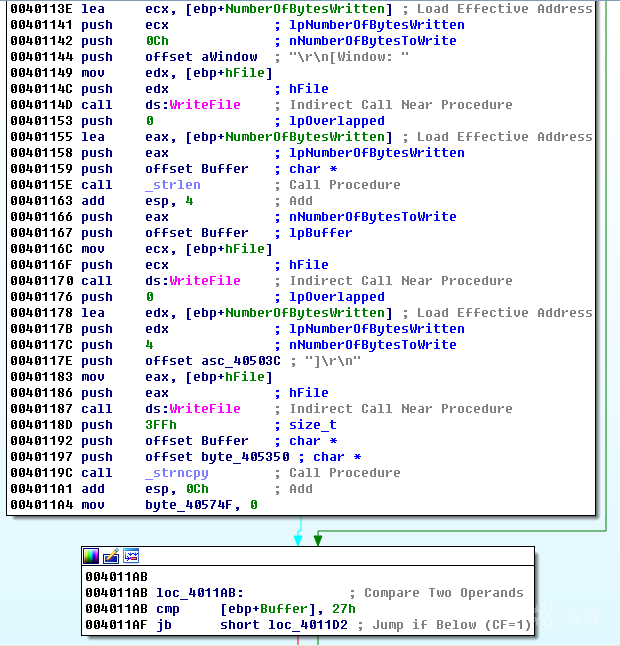Select NumberOfBytesWritten operand at 00401155
Viewport: 620px width, 646px height.
[x=305, y=137]
